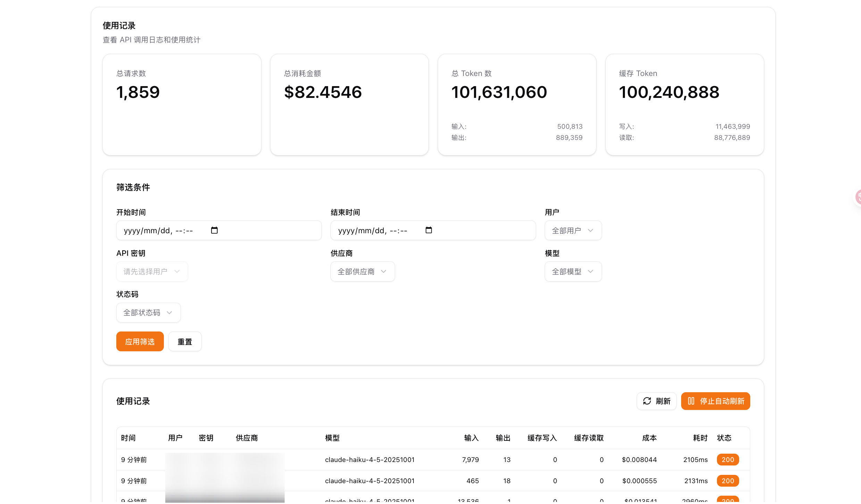Open the end time calendar picker icon
This screenshot has width=861, height=504.
tap(428, 230)
